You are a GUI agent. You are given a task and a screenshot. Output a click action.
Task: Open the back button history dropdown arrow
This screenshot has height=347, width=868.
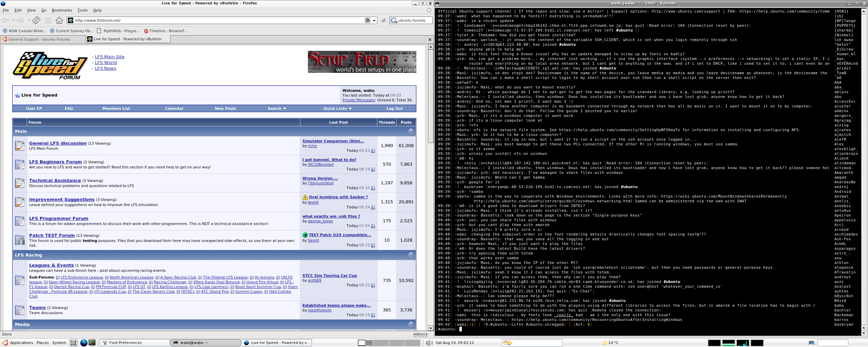(x=13, y=20)
